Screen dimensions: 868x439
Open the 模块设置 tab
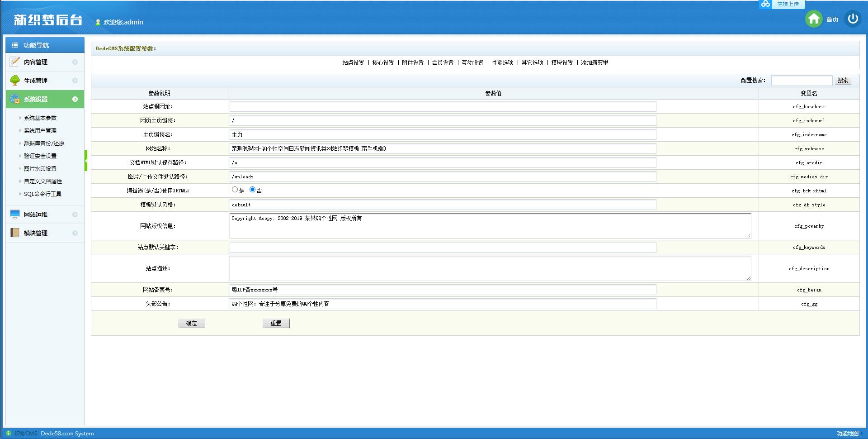coord(562,62)
